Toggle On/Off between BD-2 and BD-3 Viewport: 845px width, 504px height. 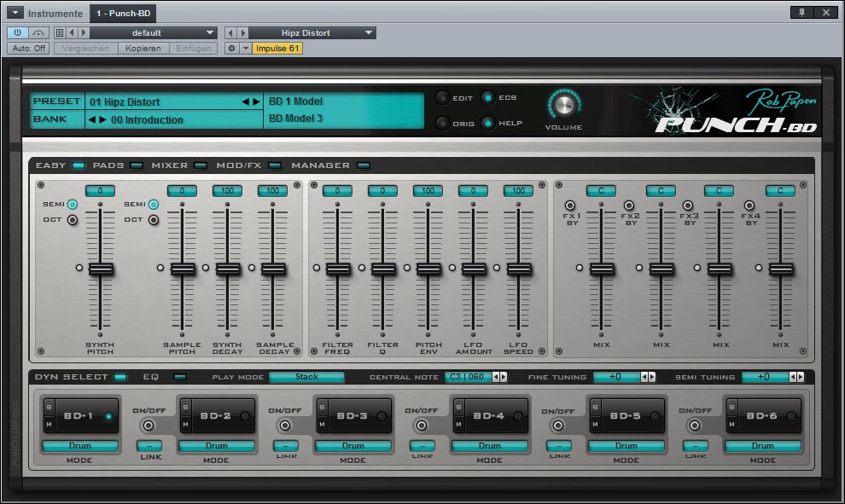coord(285,426)
